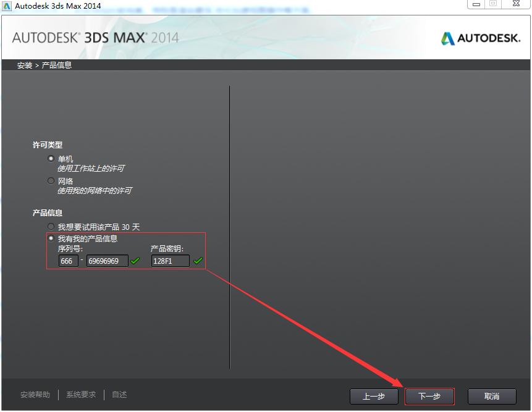This screenshot has height=412, width=532.
Task: Open the 安装帮助 installation help link
Action: tap(35, 394)
